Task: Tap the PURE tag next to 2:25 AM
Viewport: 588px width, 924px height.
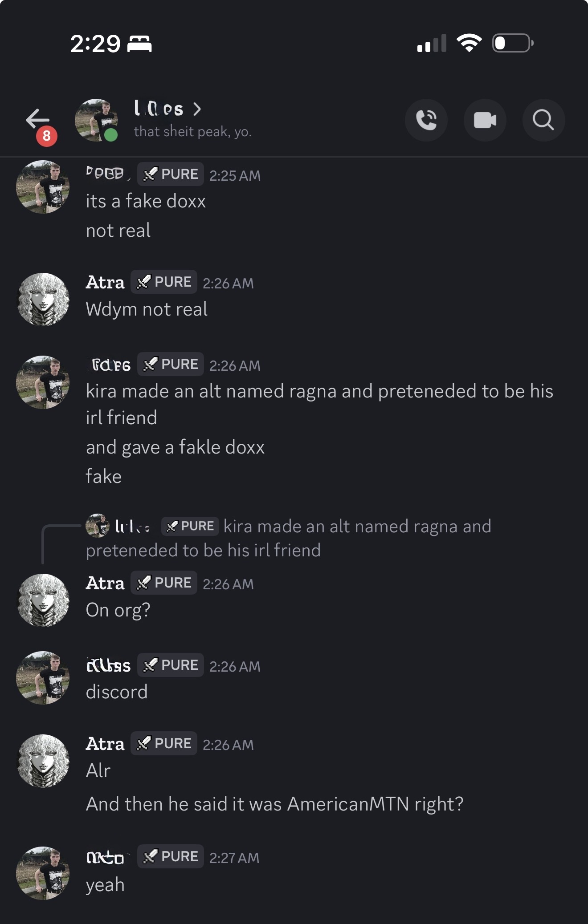Action: point(171,174)
